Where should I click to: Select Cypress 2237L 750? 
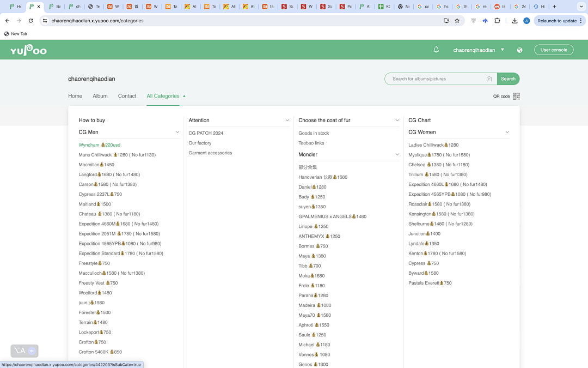point(100,194)
